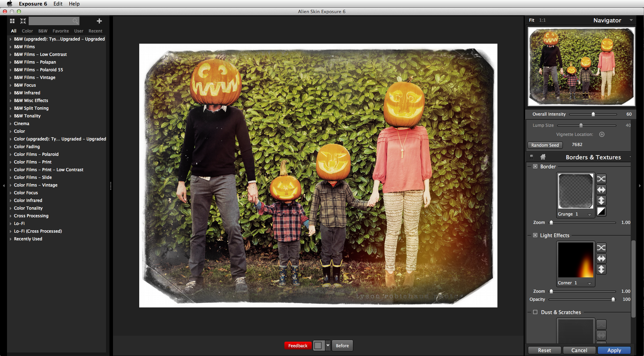Disable the Border checkbox

535,167
